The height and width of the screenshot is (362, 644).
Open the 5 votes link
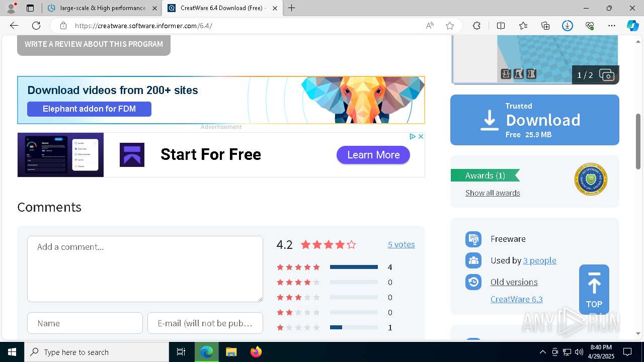pos(401,244)
